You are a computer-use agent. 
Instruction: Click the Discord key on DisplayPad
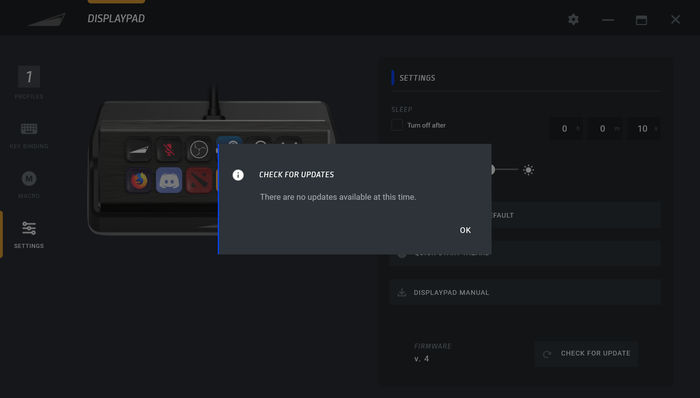[x=169, y=180]
